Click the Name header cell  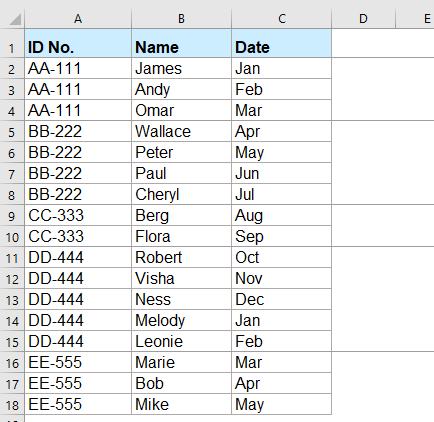pyautogui.click(x=181, y=43)
